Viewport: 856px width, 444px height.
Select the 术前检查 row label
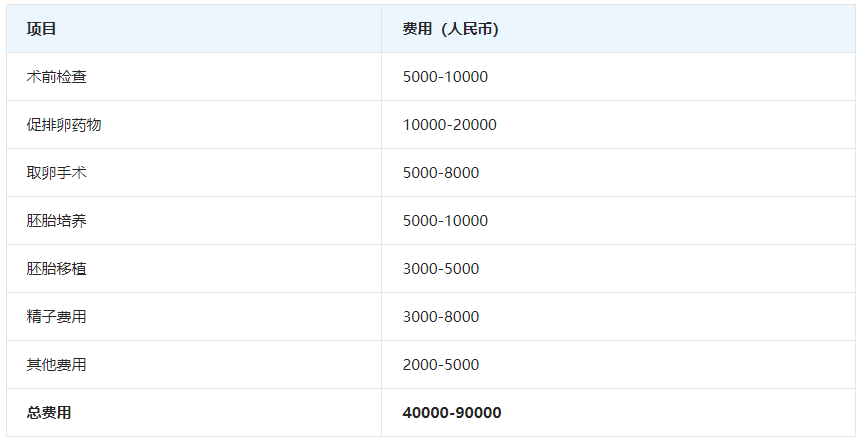56,77
